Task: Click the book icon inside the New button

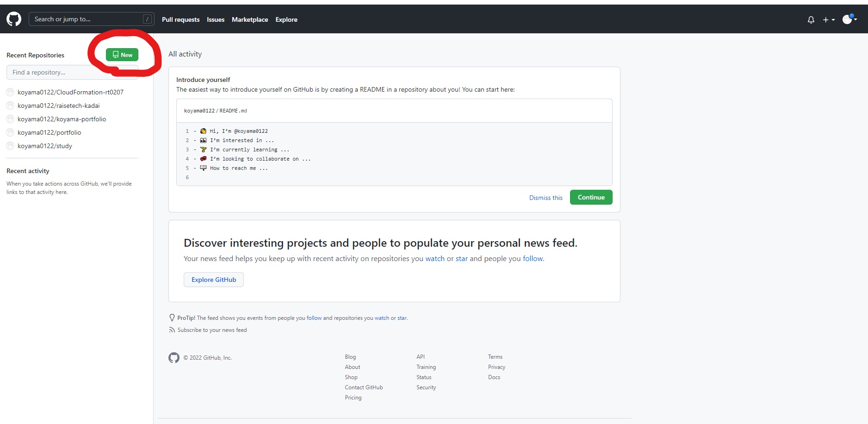Action: [x=115, y=55]
